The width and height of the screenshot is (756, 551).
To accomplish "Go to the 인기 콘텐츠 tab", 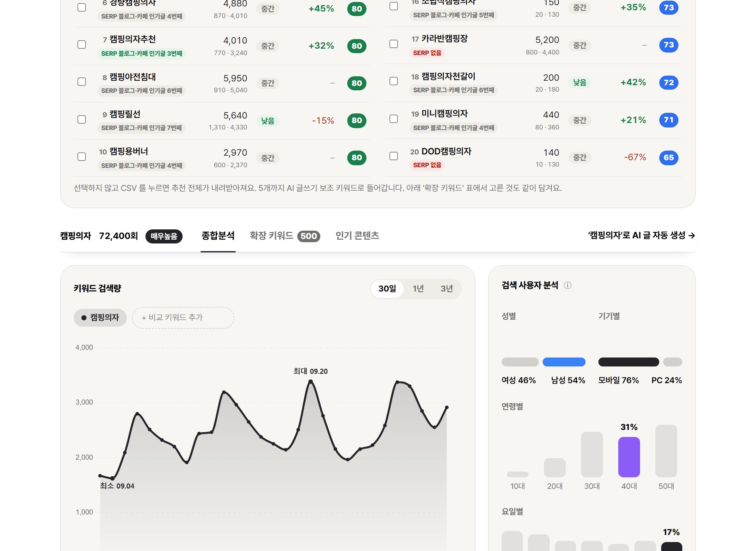I will coord(357,236).
